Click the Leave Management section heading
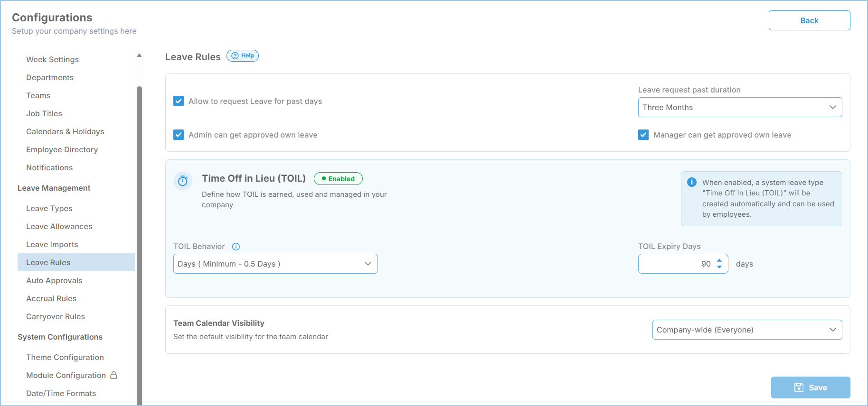The image size is (868, 406). point(54,188)
